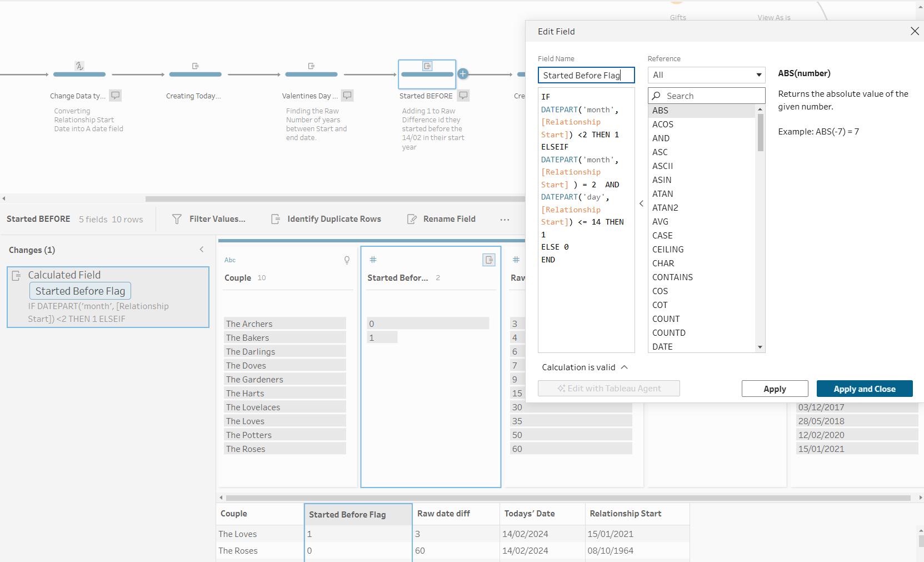This screenshot has width=924, height=562.
Task: Open the more options ellipsis in toolbar
Action: click(505, 220)
